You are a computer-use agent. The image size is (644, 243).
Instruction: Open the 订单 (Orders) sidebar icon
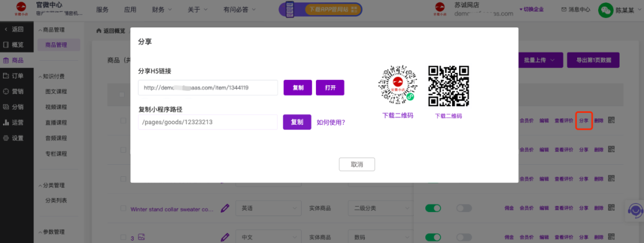point(7,76)
